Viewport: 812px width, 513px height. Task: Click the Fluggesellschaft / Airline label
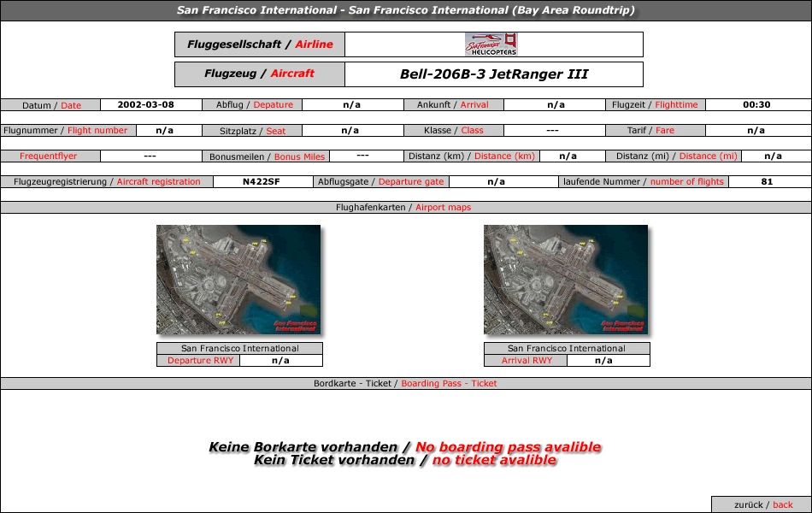pyautogui.click(x=260, y=44)
